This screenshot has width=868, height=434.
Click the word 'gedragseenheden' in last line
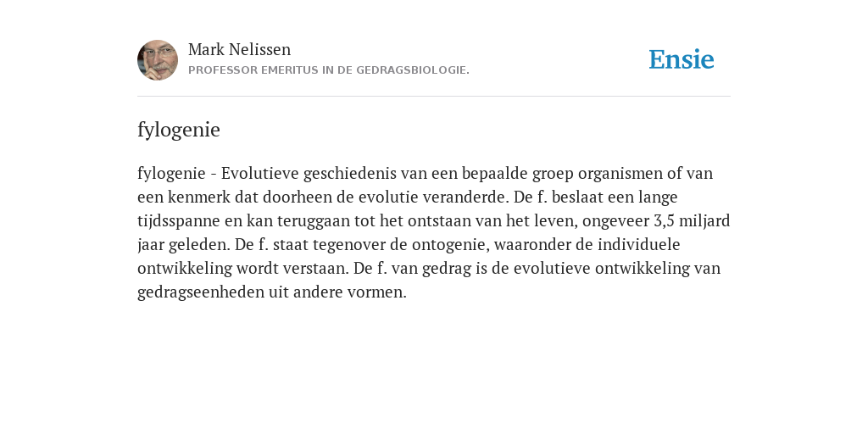[x=201, y=292]
